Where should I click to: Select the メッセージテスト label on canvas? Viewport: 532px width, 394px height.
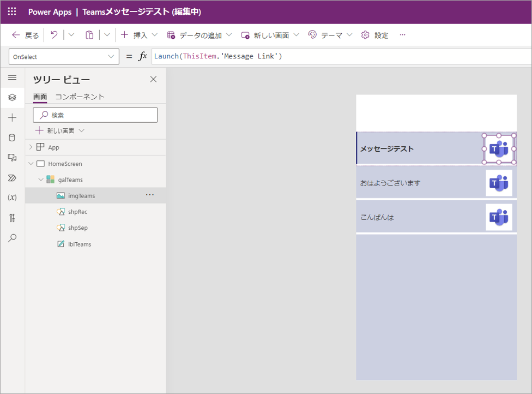tap(387, 149)
